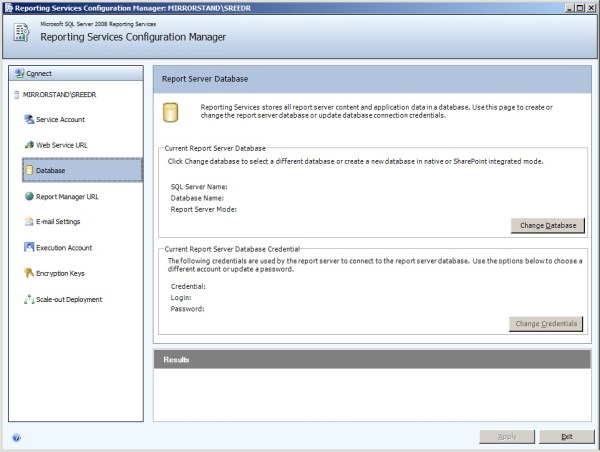Open the Web Service URL page

[62, 145]
